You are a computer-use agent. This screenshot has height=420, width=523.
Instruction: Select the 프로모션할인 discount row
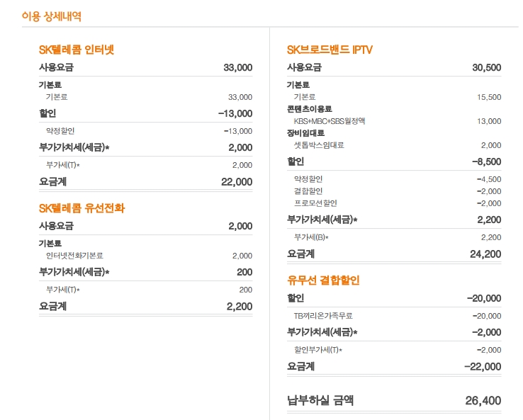[315, 203]
